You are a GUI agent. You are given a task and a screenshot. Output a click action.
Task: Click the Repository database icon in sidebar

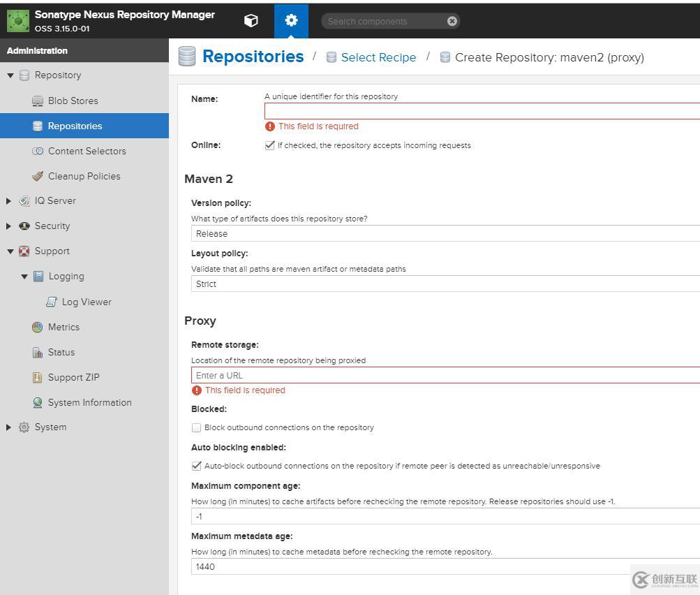(24, 75)
